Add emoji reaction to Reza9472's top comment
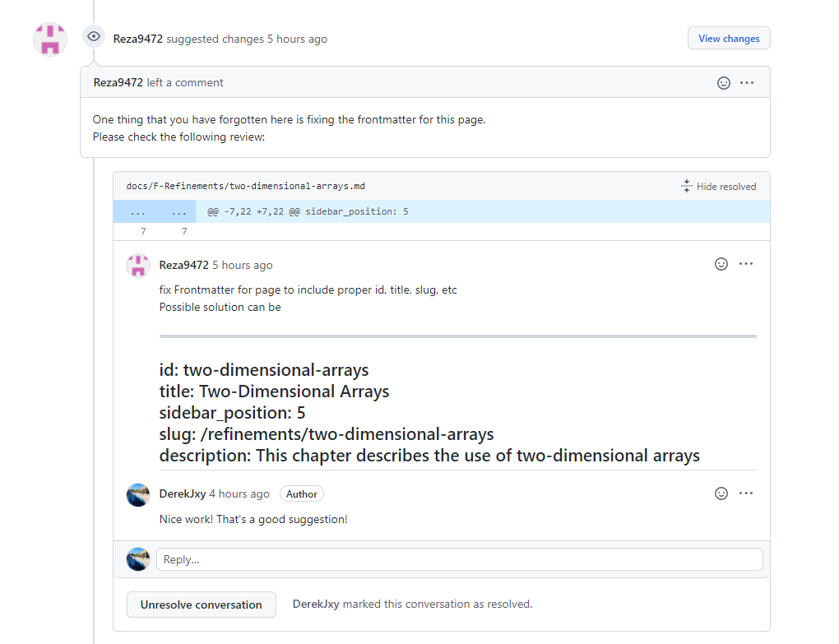Viewport: 839px width, 644px height. 724,82
